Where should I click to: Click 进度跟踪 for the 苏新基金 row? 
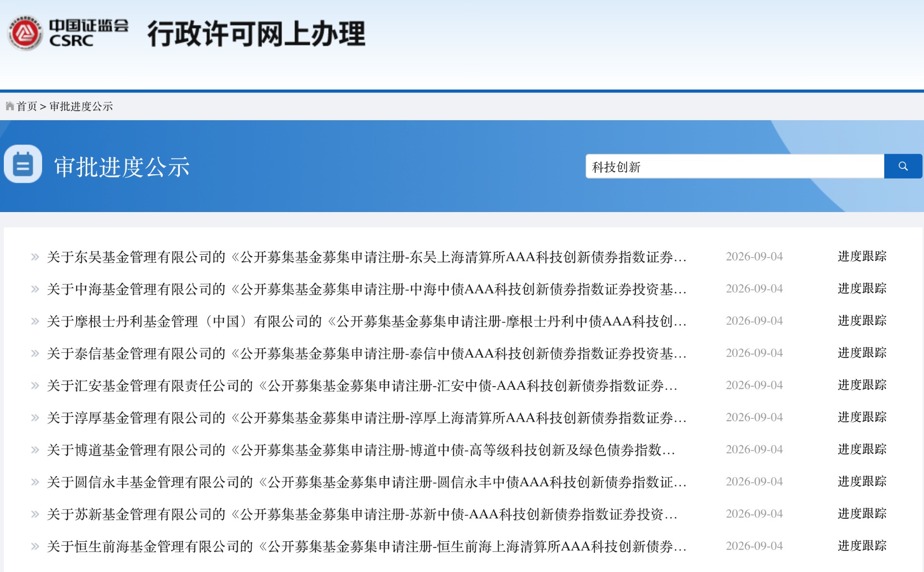862,514
